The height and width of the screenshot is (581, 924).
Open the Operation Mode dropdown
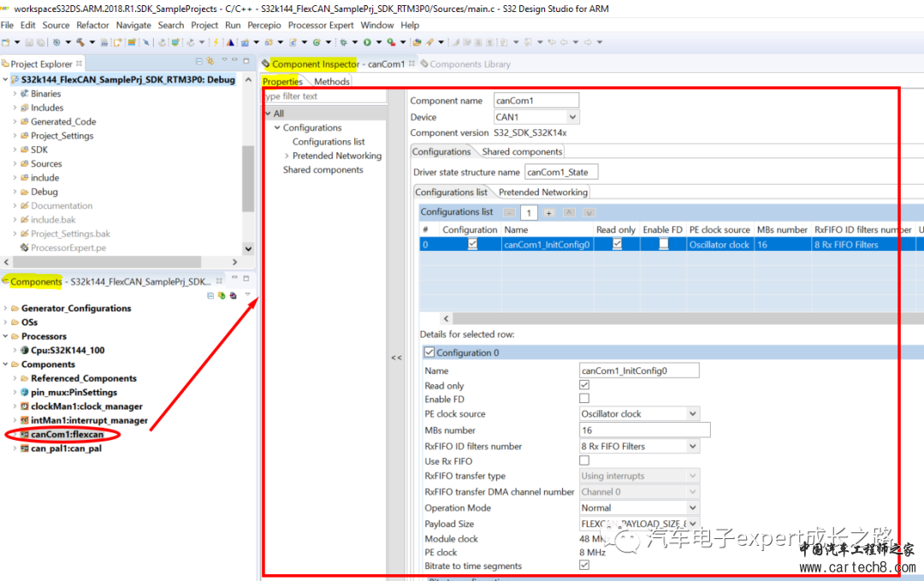pyautogui.click(x=693, y=507)
